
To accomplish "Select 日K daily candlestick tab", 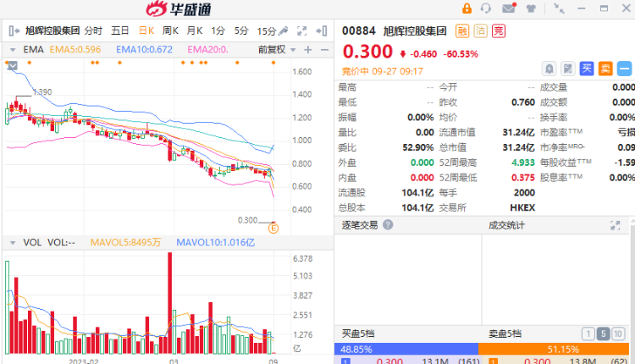I will [146, 30].
